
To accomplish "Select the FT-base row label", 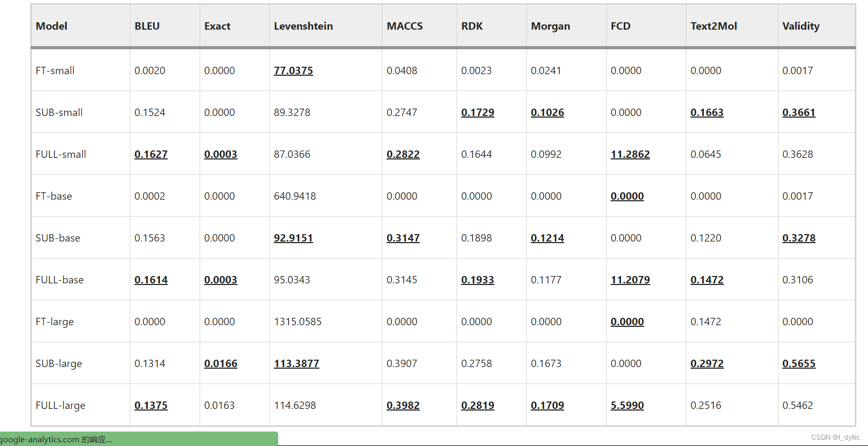I will tap(54, 196).
